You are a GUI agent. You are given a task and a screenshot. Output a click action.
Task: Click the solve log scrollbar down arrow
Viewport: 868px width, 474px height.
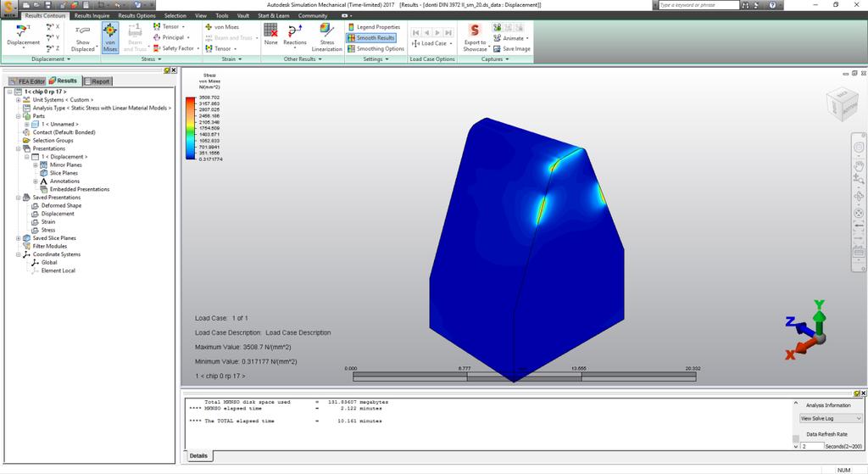pos(795,446)
